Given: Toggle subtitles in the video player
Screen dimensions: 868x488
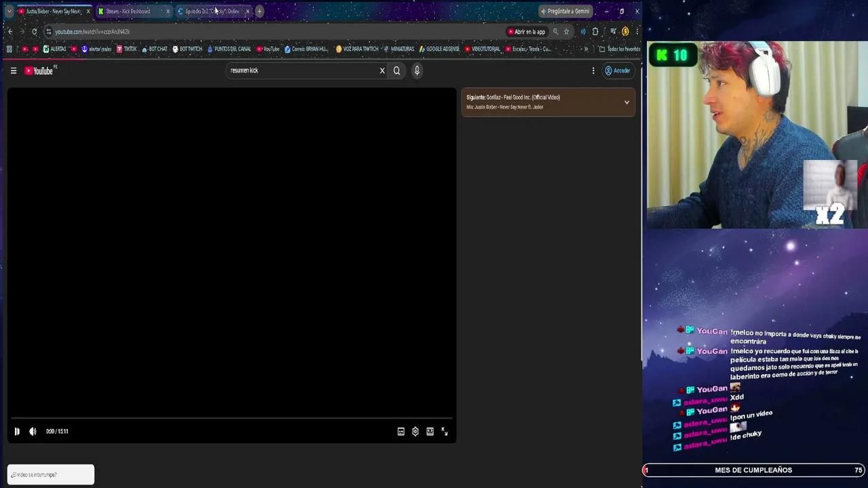Looking at the screenshot, I should (401, 431).
